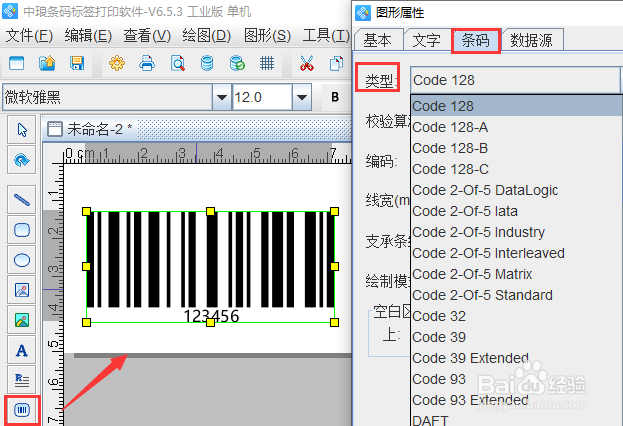The image size is (623, 426).
Task: Click the database with green check icon
Action: [x=237, y=63]
